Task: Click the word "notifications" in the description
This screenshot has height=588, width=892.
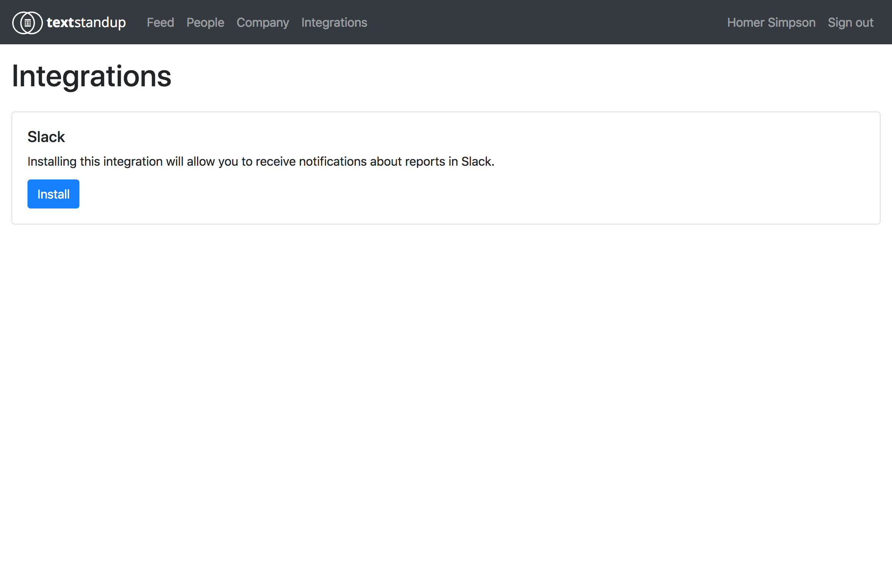Action: pyautogui.click(x=333, y=162)
